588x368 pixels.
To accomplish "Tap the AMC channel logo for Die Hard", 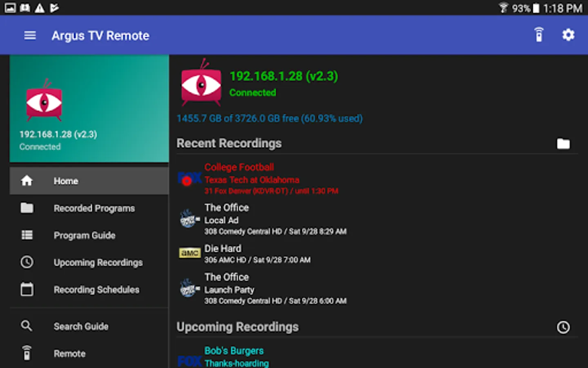I will coord(190,253).
